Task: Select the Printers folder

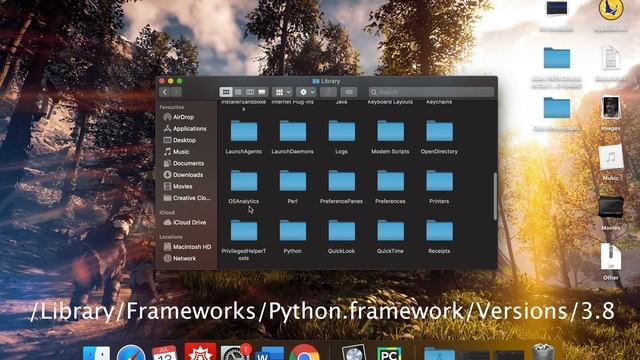Action: coord(439,181)
